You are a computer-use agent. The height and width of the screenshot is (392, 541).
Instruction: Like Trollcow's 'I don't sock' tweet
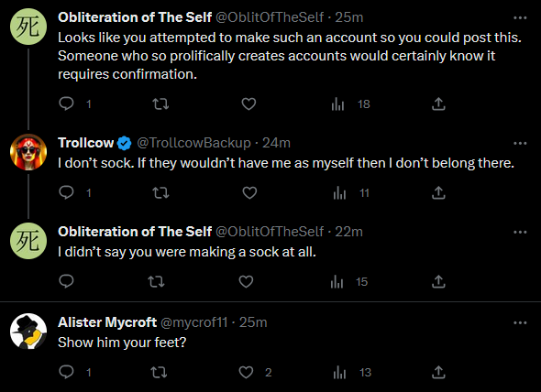[x=249, y=192]
